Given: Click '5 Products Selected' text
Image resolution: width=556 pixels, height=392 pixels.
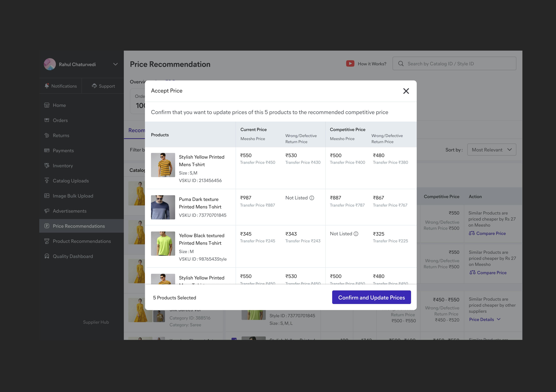Looking at the screenshot, I should tap(174, 297).
